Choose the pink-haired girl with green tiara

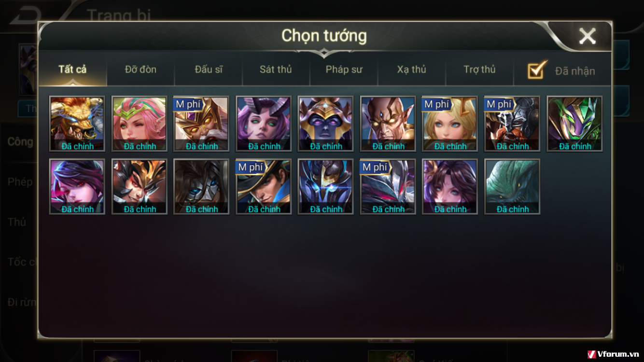tap(140, 124)
